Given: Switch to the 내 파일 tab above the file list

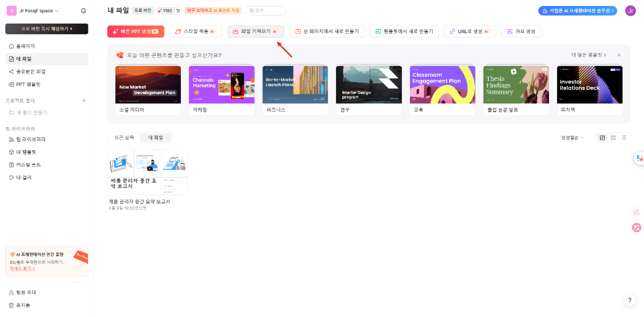Looking at the screenshot, I should (156, 138).
